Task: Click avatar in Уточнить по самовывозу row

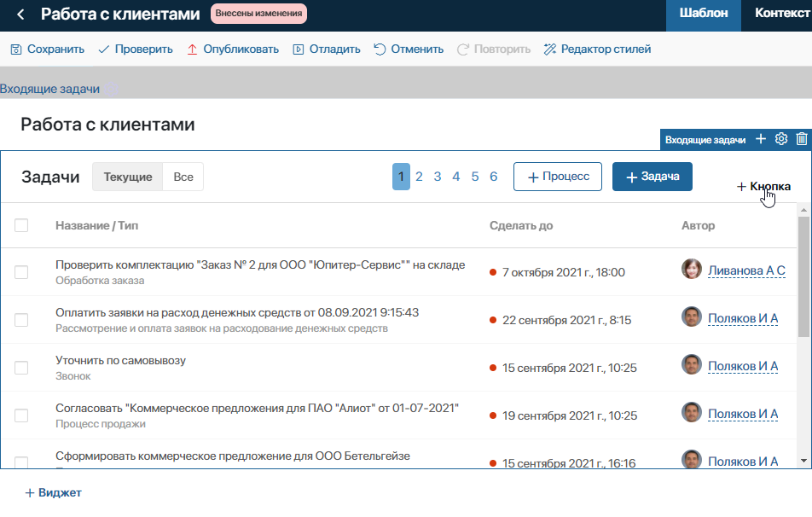Action: click(692, 364)
